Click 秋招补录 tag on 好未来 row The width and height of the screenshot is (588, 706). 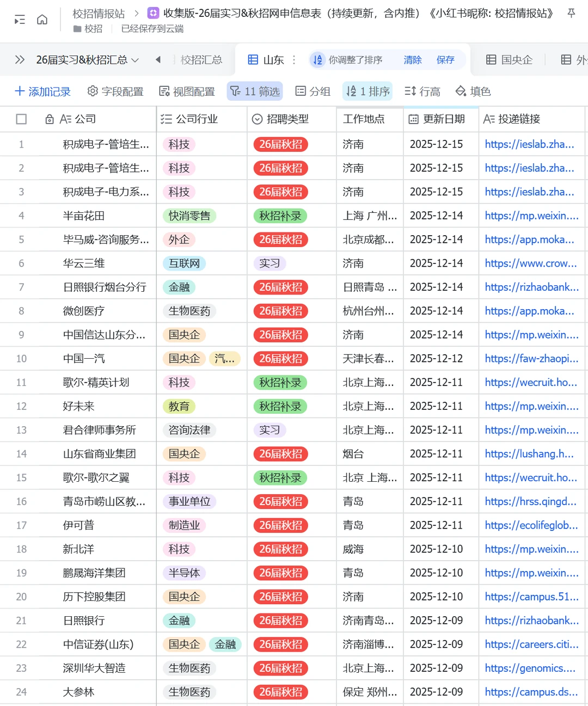280,407
